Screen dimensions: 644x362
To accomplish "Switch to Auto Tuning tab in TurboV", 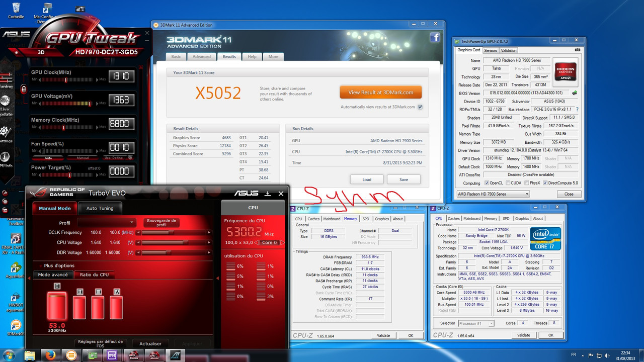I will coord(100,208).
